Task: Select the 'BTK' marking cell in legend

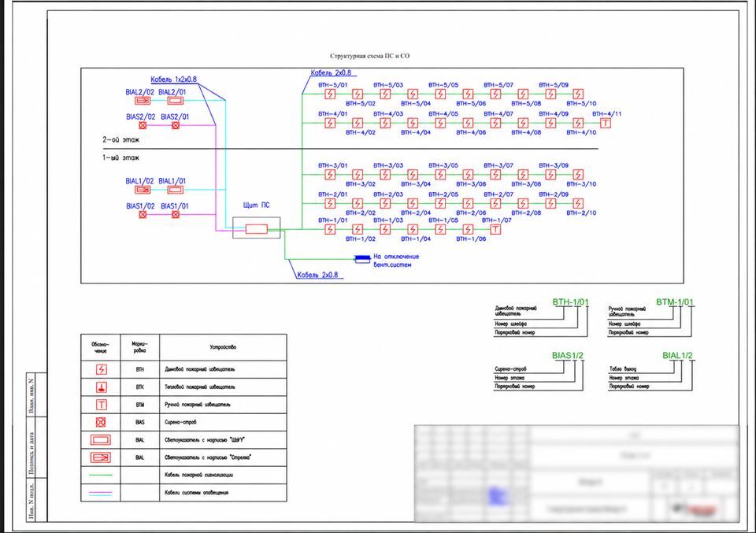Action: coord(140,387)
